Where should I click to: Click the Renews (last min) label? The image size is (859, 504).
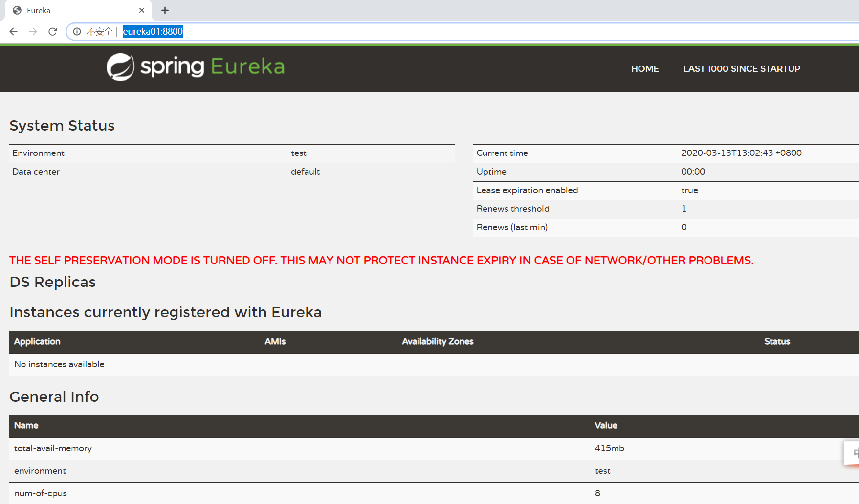click(512, 227)
